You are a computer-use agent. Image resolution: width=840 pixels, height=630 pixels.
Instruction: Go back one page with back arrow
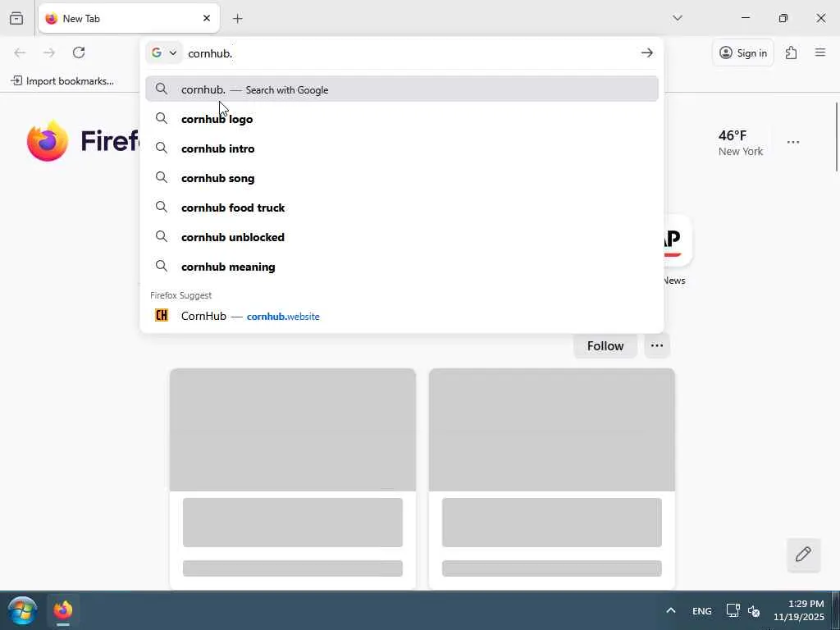tap(20, 52)
